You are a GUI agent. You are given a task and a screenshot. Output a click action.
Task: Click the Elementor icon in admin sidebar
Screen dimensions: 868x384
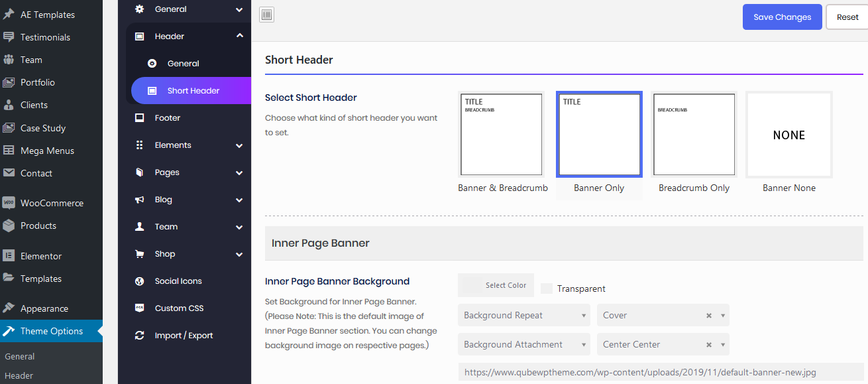[x=9, y=256]
